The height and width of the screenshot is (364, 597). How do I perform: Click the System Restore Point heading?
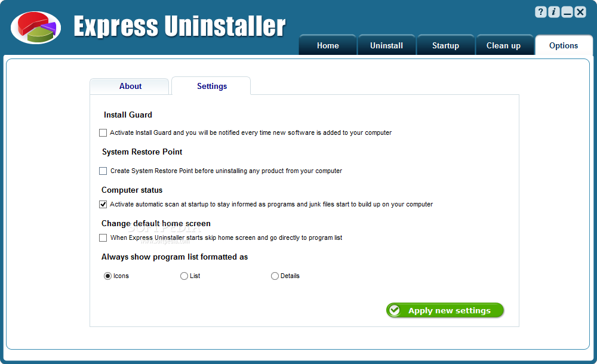pos(142,152)
